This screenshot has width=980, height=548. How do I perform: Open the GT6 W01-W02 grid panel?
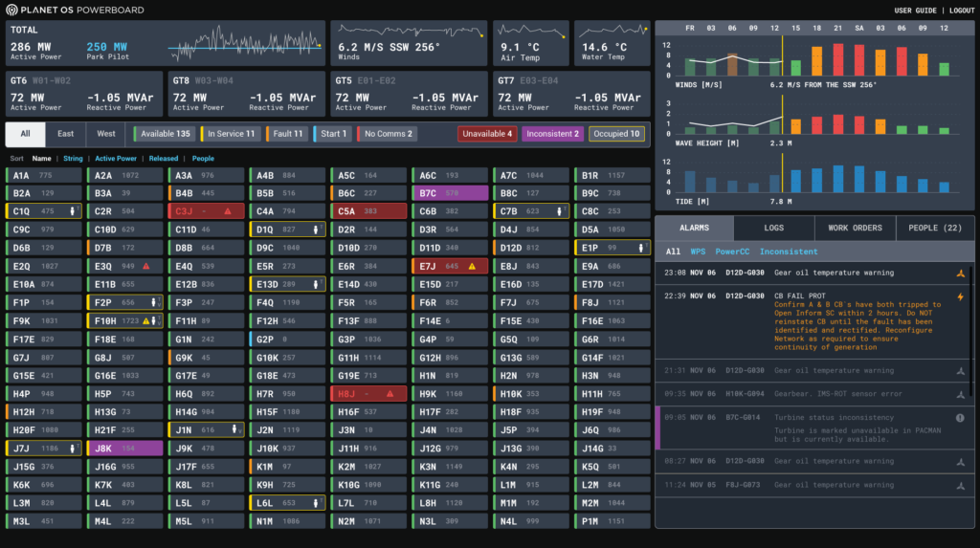(x=84, y=94)
